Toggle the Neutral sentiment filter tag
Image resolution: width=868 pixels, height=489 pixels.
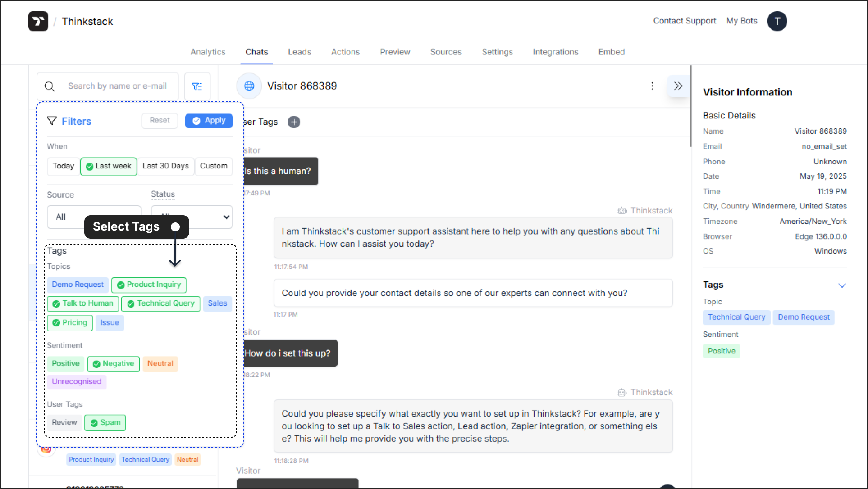[x=160, y=364]
